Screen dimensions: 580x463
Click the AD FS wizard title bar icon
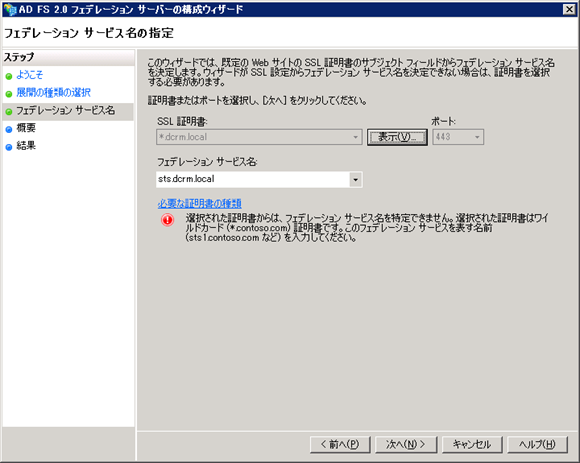click(x=10, y=9)
